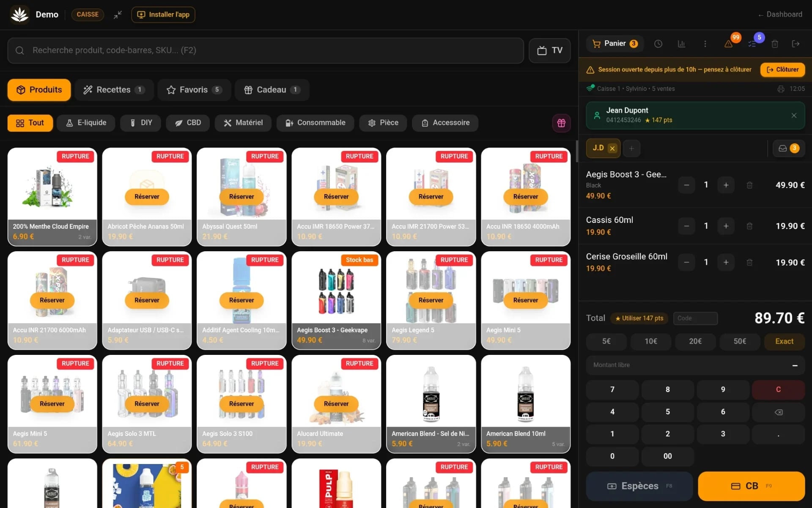Decrease quantity of Cerise Groseille 60ml

click(686, 262)
